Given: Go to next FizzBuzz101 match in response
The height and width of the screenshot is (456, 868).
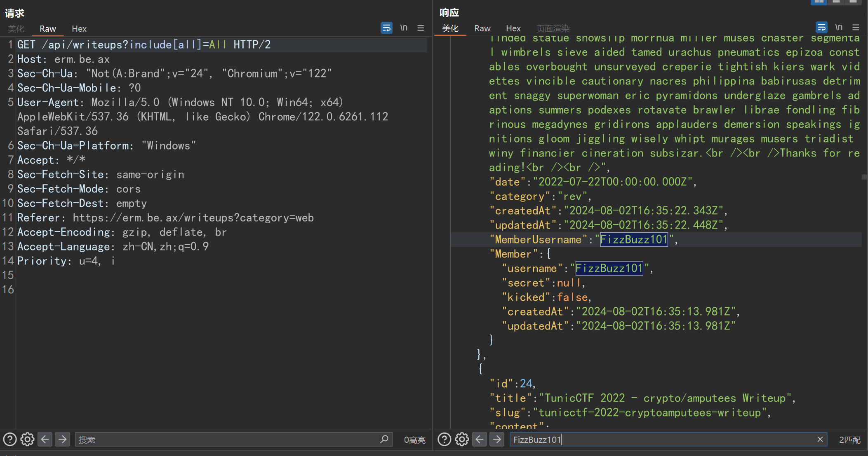Looking at the screenshot, I should click(497, 440).
